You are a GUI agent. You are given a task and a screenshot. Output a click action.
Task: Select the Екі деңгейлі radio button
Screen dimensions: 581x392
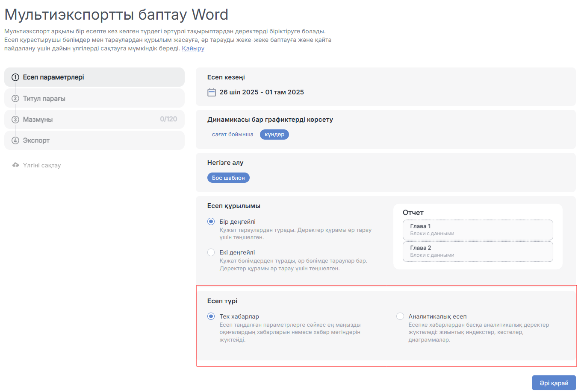211,252
